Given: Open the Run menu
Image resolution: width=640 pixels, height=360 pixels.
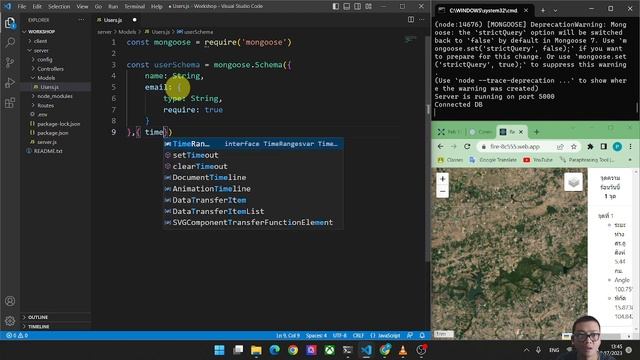Looking at the screenshot, I should [x=113, y=7].
